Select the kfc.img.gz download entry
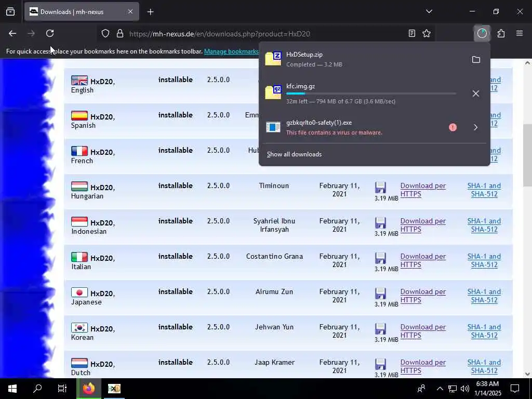 coord(363,94)
